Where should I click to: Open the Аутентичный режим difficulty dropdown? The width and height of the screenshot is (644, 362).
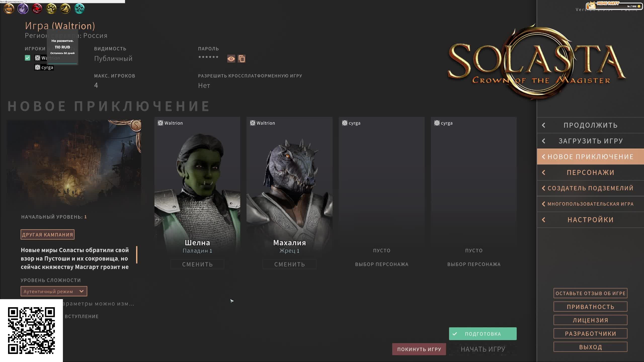click(54, 291)
